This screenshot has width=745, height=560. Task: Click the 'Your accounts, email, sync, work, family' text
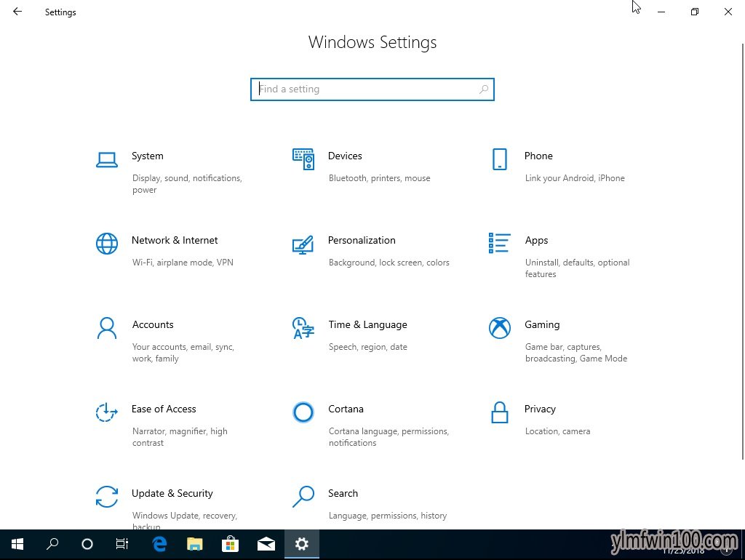(183, 353)
